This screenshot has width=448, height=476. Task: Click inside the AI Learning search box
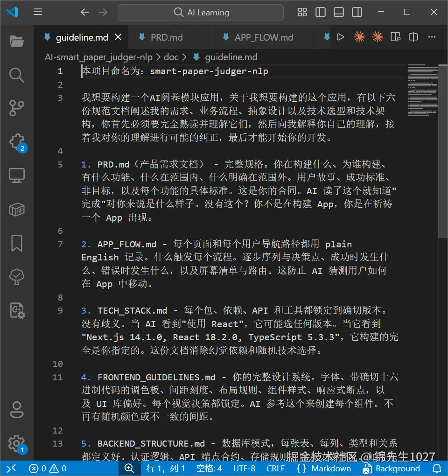point(201,13)
